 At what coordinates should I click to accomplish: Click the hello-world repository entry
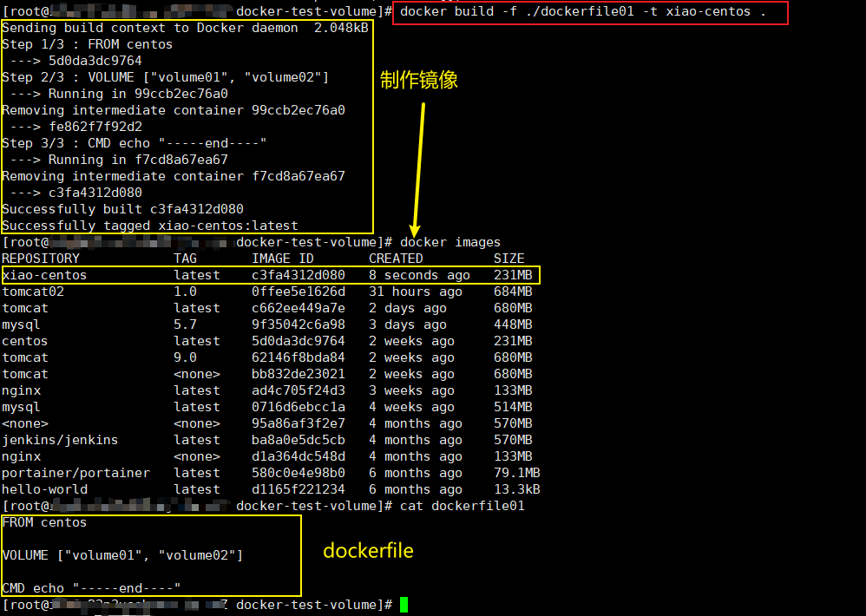44,489
